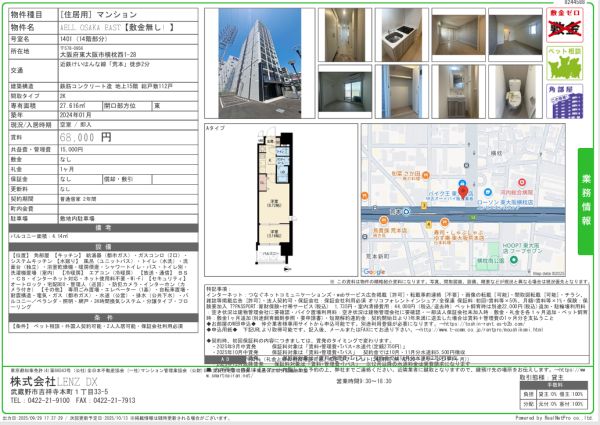Click the 取引態様 貸主 label
The image size is (600, 425).
pos(541,377)
